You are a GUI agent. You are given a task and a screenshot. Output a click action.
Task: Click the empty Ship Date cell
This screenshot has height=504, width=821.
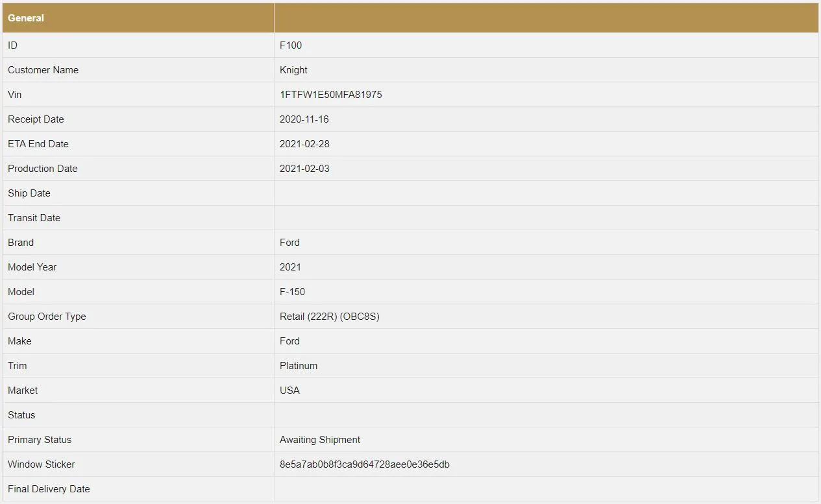pyautogui.click(x=545, y=193)
